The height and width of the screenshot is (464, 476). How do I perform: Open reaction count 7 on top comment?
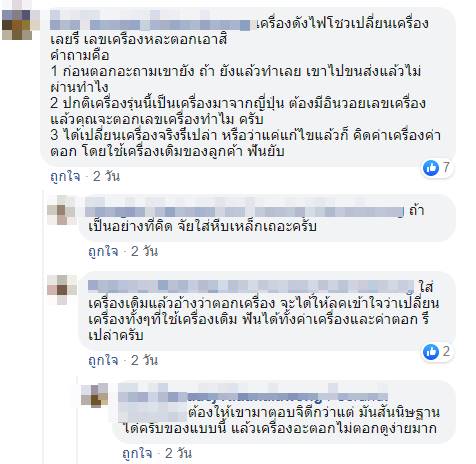pos(446,167)
